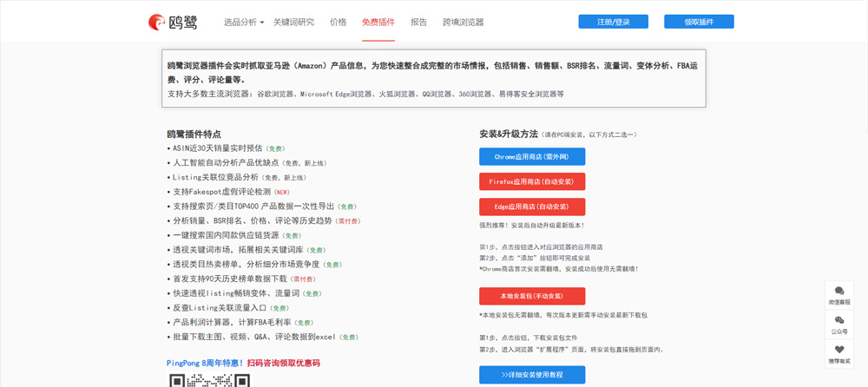
Task: Click text 支持大多数主流浏览器
Action: [208, 94]
